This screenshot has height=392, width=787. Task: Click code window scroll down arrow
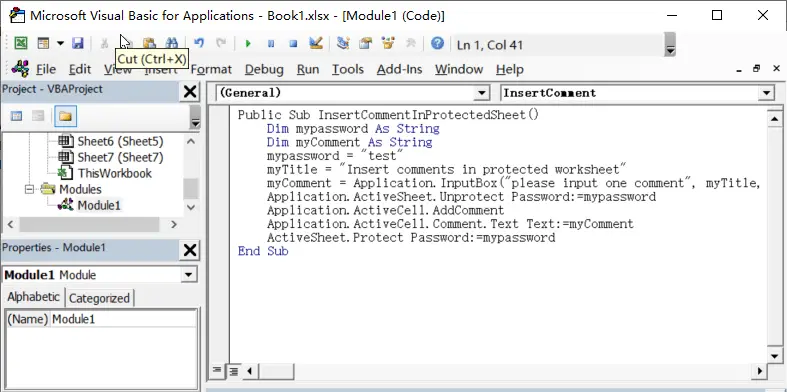pyautogui.click(x=774, y=356)
